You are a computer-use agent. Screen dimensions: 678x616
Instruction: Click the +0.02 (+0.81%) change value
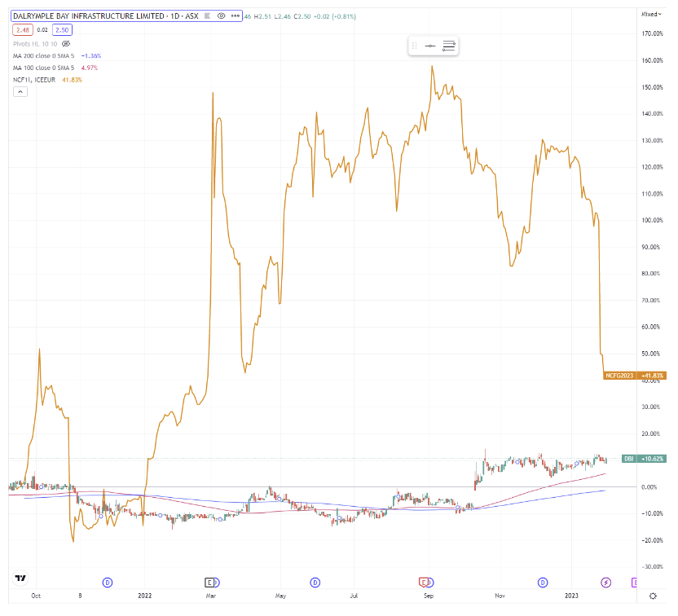pyautogui.click(x=335, y=16)
